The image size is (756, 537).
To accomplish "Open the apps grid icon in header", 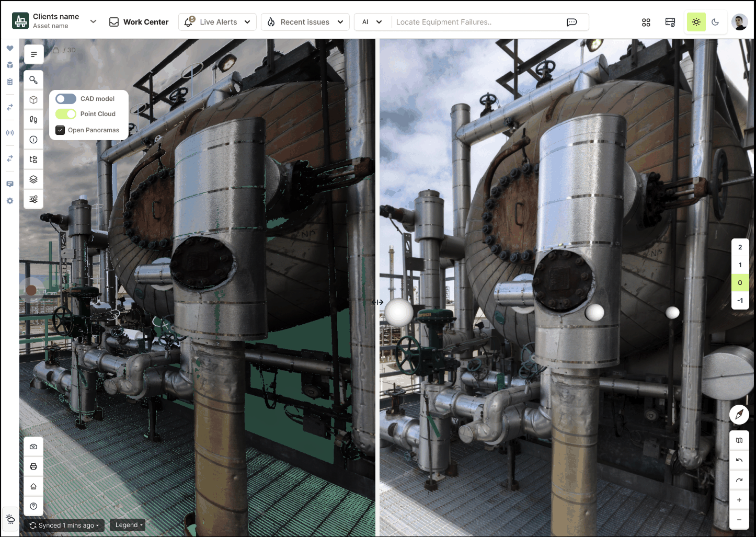I will point(646,22).
